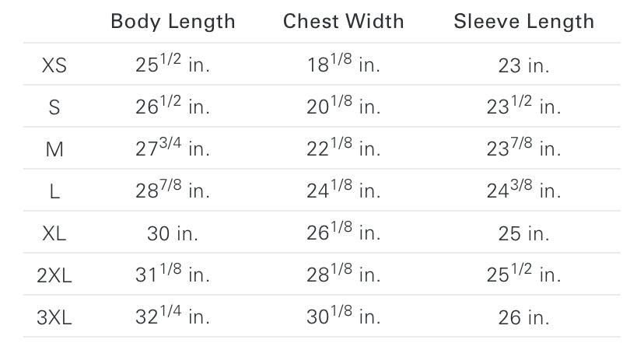Viewport: 644px width, 350px height.
Task: Select the 2XL size row label
Action: click(54, 275)
